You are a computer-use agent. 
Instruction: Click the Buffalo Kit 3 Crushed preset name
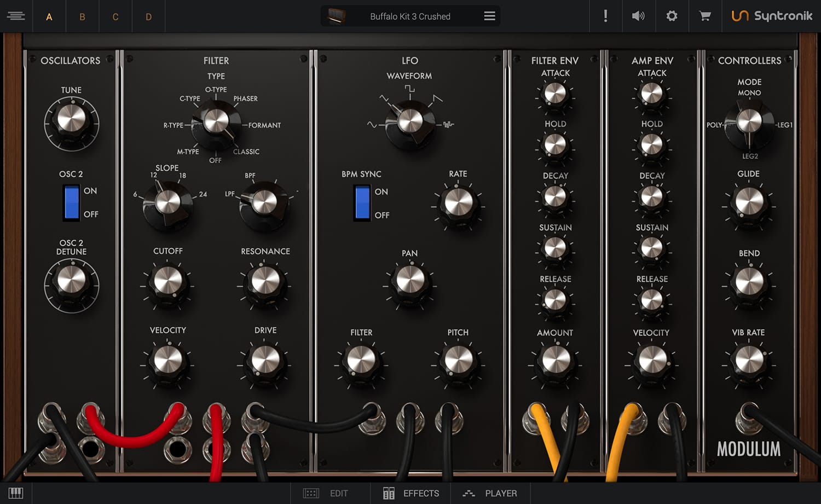click(x=410, y=16)
